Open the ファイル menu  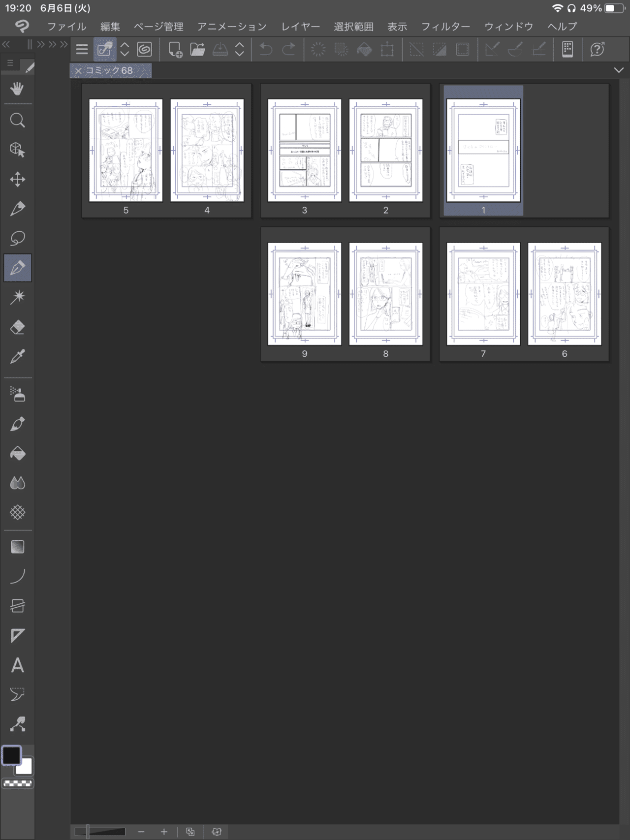pyautogui.click(x=66, y=27)
